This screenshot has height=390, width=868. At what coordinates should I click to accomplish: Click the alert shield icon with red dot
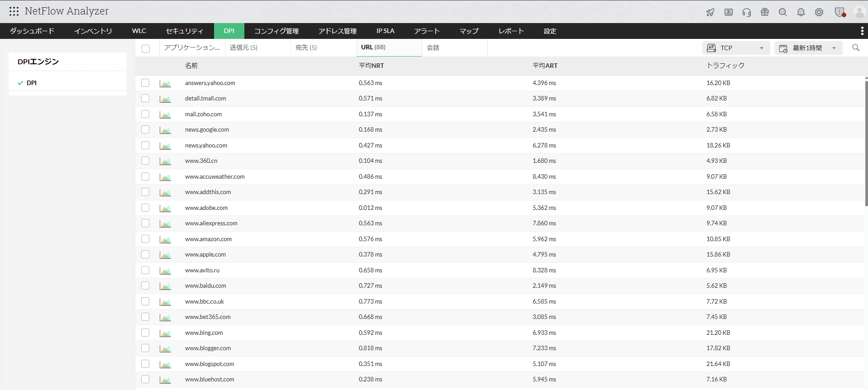pyautogui.click(x=840, y=12)
